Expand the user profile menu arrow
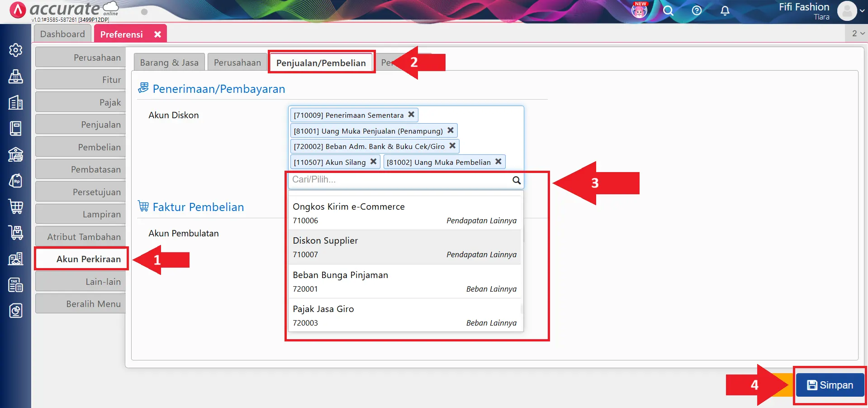 click(862, 11)
